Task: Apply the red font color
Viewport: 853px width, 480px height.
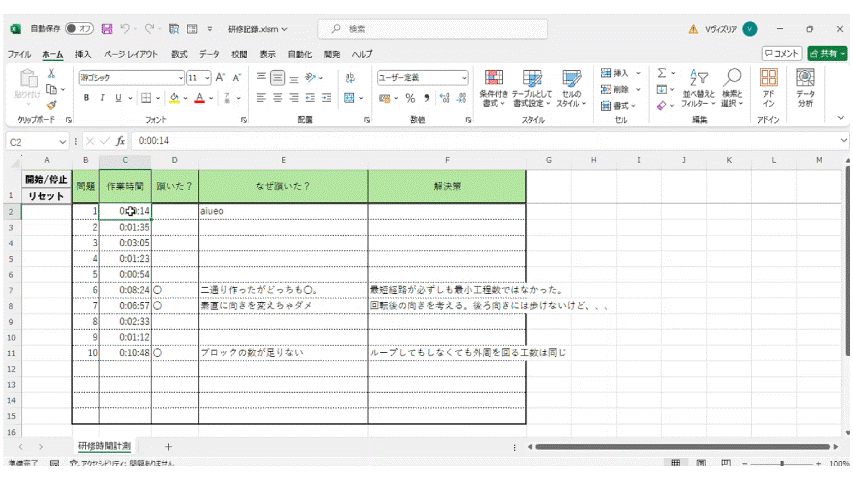Action: [x=200, y=98]
